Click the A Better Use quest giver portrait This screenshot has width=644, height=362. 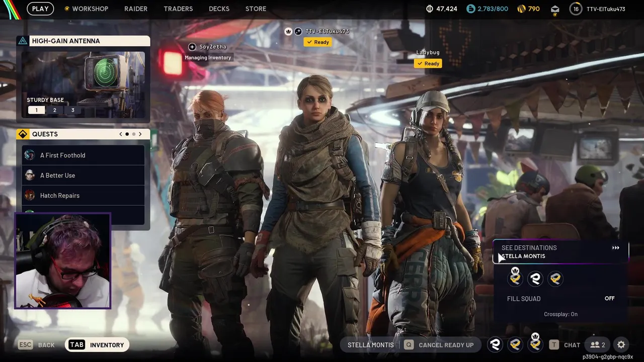[x=30, y=175]
